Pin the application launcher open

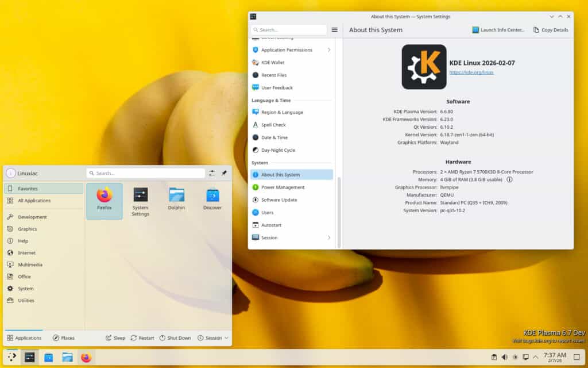point(225,172)
